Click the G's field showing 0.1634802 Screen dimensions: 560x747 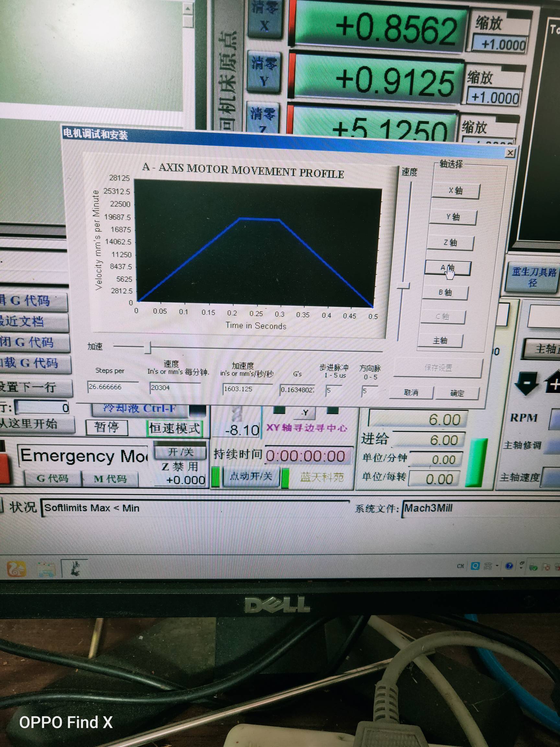pos(297,390)
